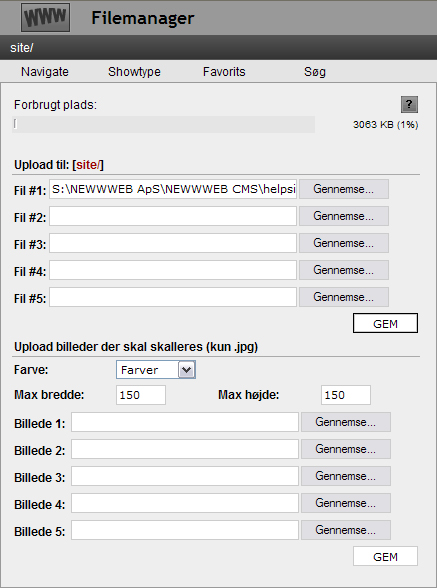Open the Søg menu
Image resolution: width=437 pixels, height=588 pixels.
coord(315,72)
